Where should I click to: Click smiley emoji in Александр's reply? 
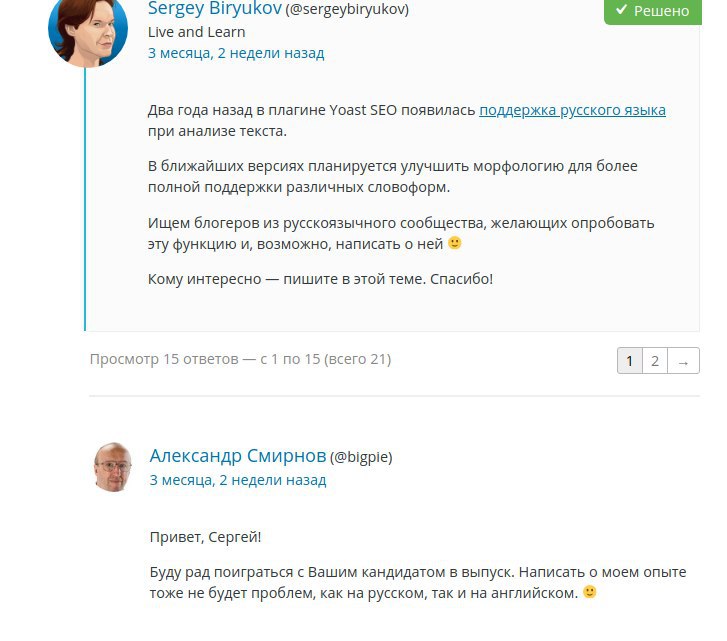pos(589,592)
